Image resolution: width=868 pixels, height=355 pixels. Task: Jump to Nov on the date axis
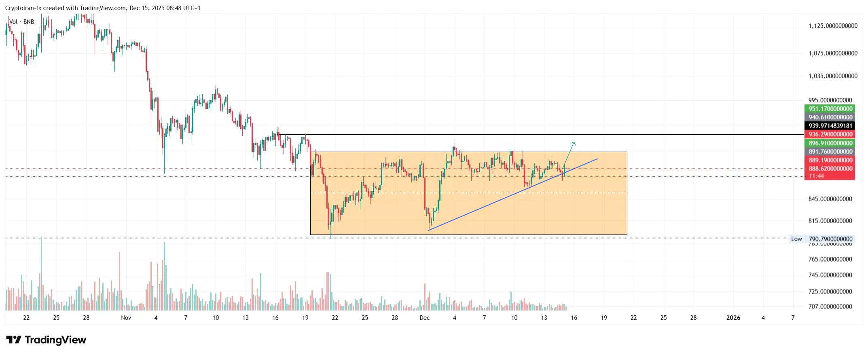pos(126,318)
